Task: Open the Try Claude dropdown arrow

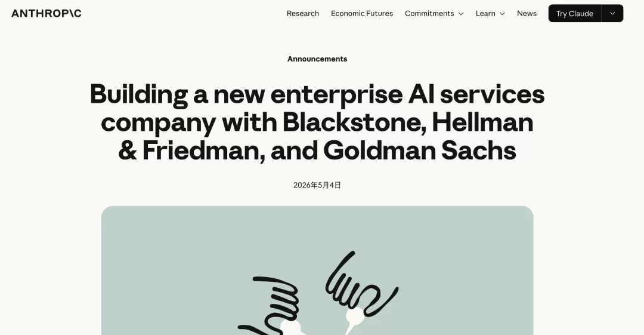Action: coord(612,14)
